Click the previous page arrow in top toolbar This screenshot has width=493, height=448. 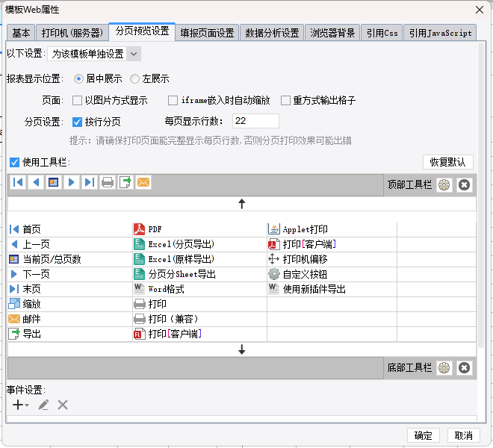tap(36, 182)
